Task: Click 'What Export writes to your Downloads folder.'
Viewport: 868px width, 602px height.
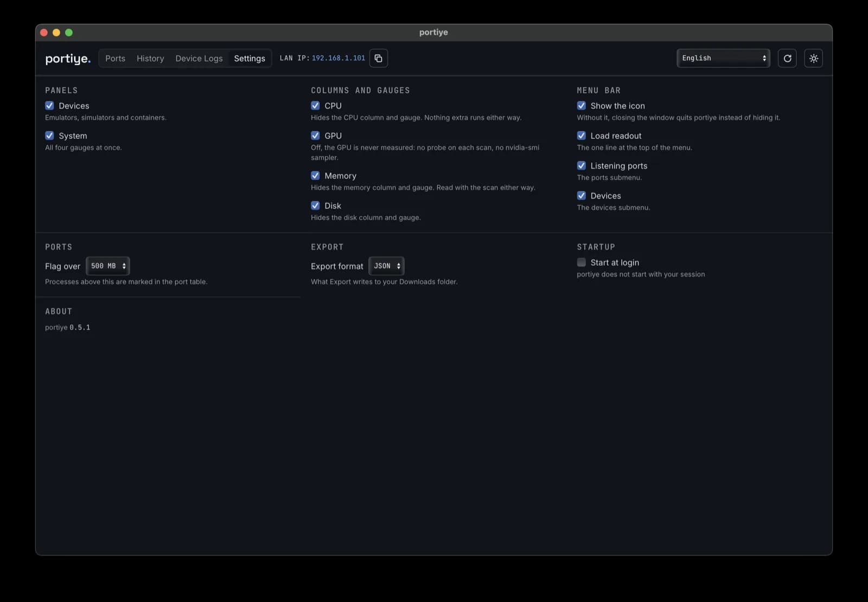Action: pos(384,282)
